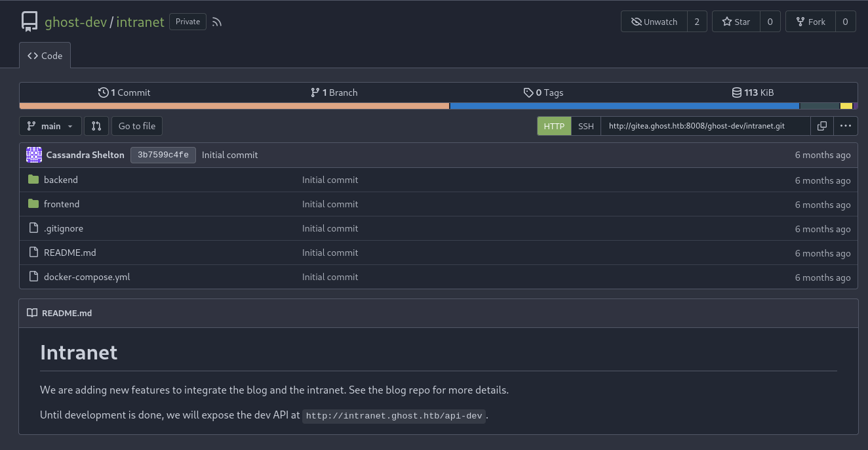Screen dimensions: 868x450
Task: Open the ghost-dev owner link
Action: (76, 22)
